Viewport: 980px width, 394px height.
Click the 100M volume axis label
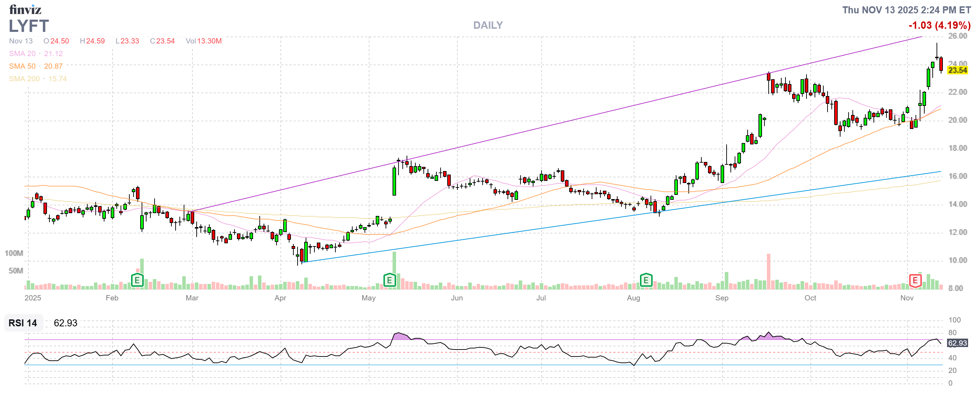[x=14, y=253]
